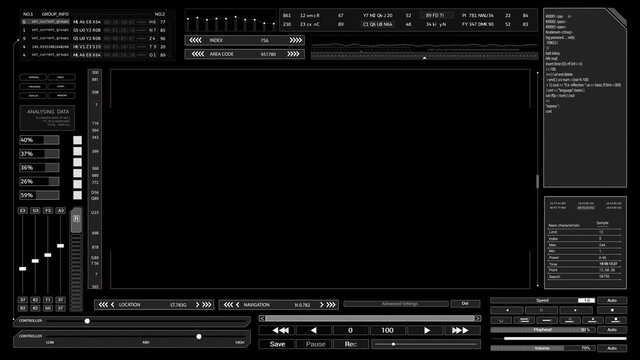This screenshot has height=360, width=640.
Task: Click the Auto button beside Speed
Action: tap(612, 300)
